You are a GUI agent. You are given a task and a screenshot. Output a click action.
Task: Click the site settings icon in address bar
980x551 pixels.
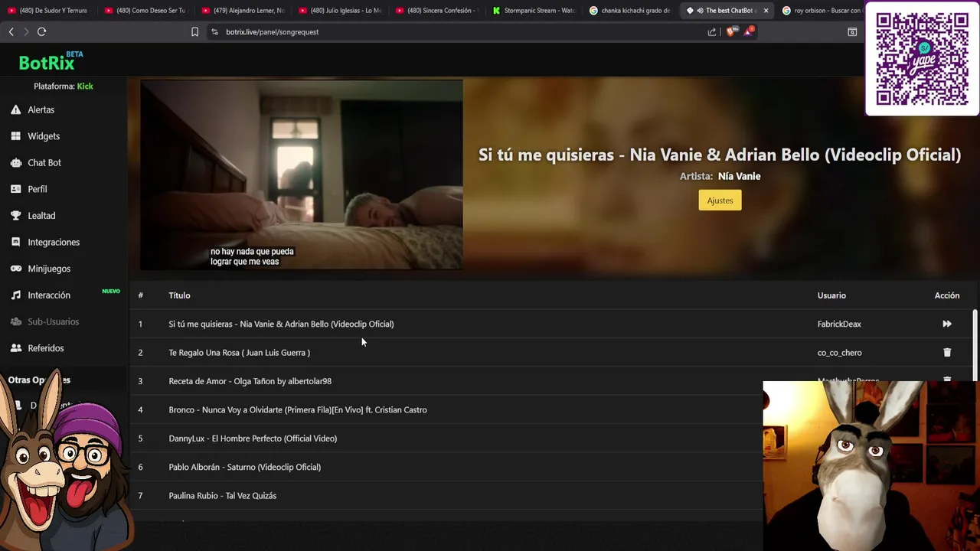tap(214, 31)
